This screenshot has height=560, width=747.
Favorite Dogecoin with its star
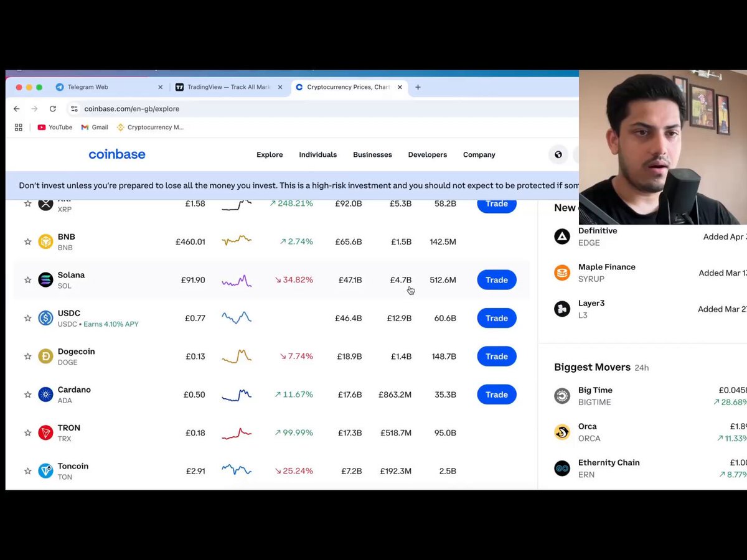(27, 357)
